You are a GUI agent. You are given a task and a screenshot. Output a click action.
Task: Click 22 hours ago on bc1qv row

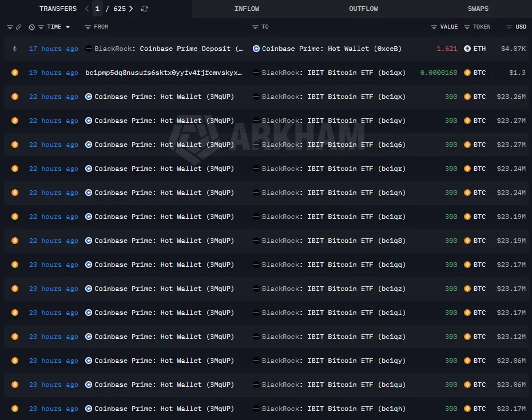(53, 121)
